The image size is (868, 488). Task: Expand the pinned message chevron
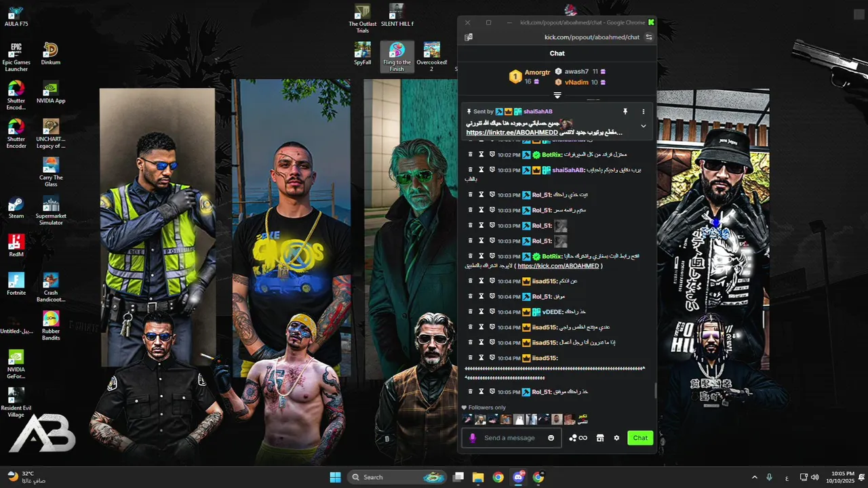click(644, 126)
